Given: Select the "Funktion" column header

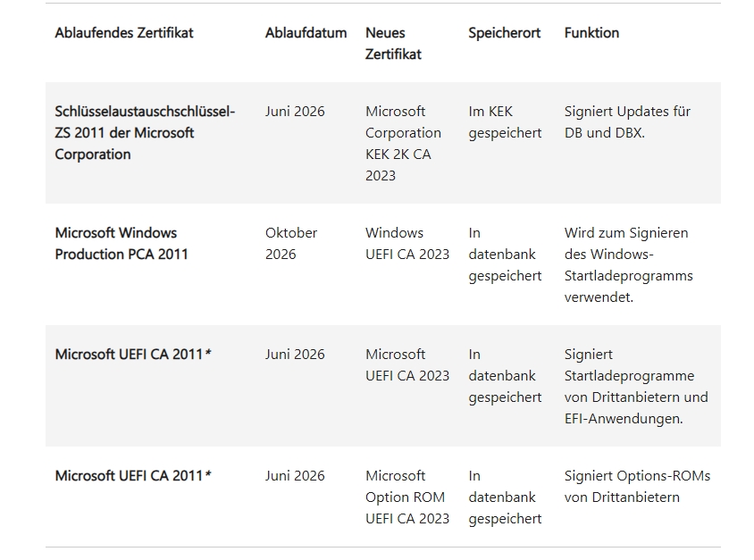Looking at the screenshot, I should click(591, 33).
